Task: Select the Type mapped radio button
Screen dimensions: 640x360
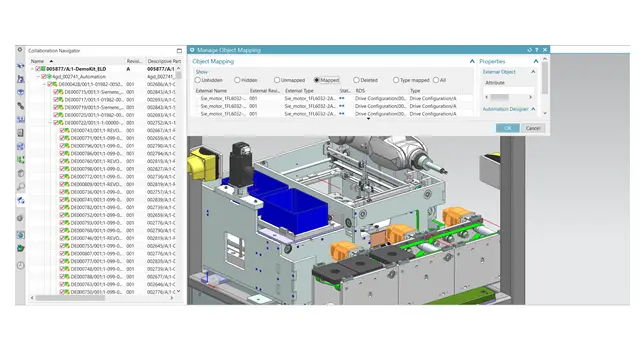Action: pos(396,80)
